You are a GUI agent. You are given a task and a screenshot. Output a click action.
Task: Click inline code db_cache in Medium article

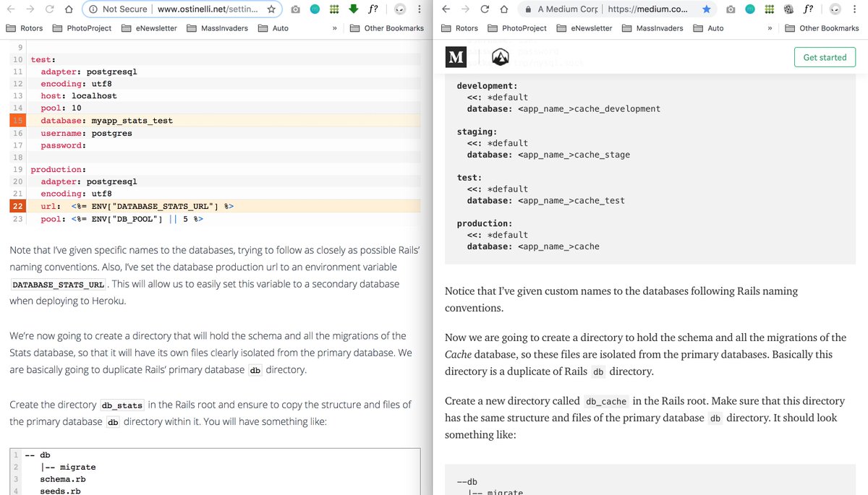click(606, 401)
